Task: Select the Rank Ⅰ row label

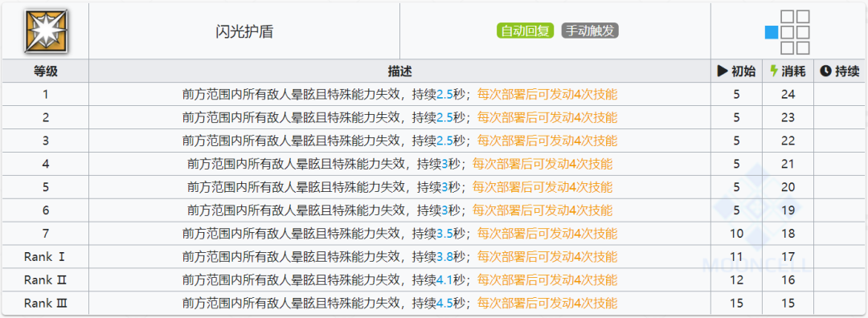Action: (x=45, y=257)
